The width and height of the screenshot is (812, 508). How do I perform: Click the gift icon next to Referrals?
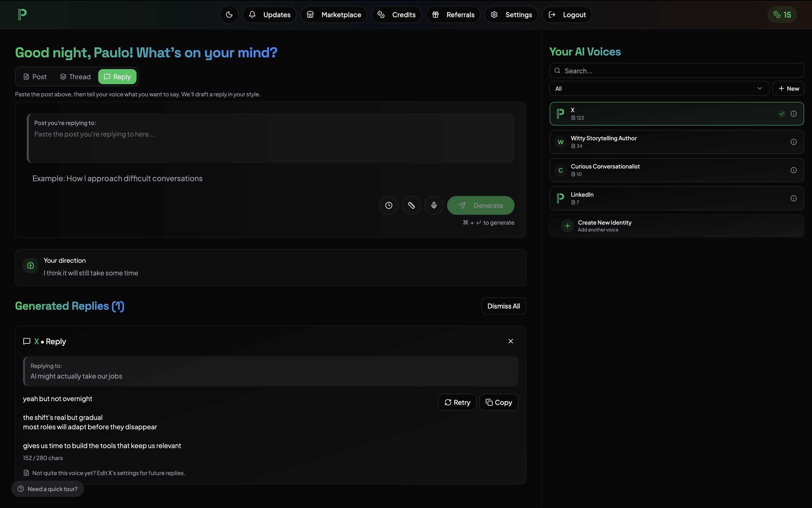point(435,14)
